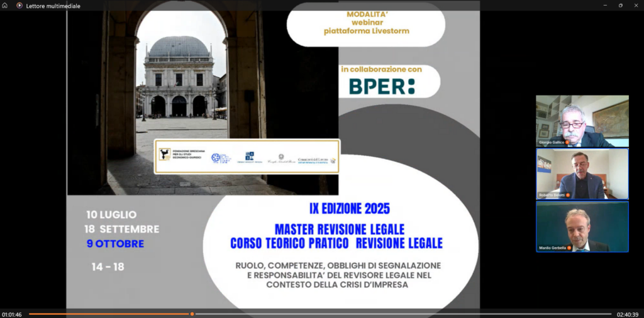Click the orange mic badge beside Roberto Belotti
The width and height of the screenshot is (644, 318).
click(x=569, y=195)
